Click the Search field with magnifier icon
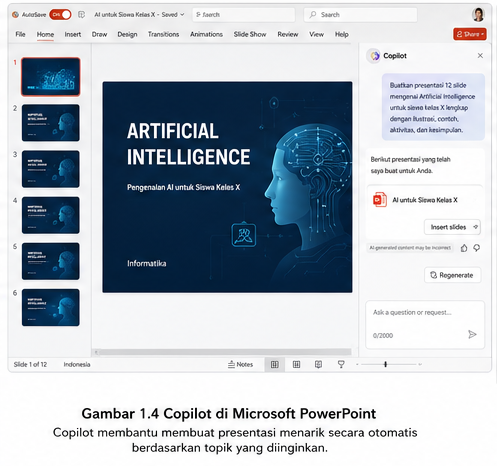Viewport: 497px width, 466px height. pyautogui.click(x=360, y=15)
